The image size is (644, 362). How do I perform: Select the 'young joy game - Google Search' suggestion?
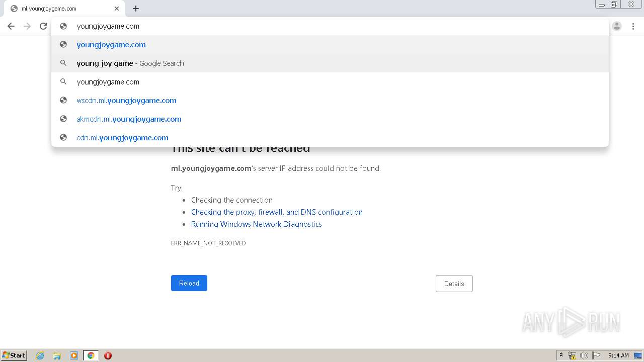pos(330,63)
